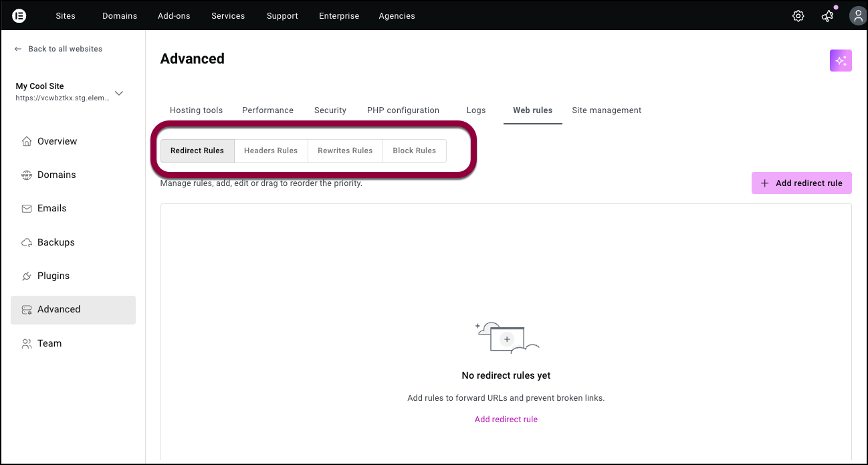This screenshot has height=465, width=868.
Task: Go to Backups in the sidebar
Action: 56,242
